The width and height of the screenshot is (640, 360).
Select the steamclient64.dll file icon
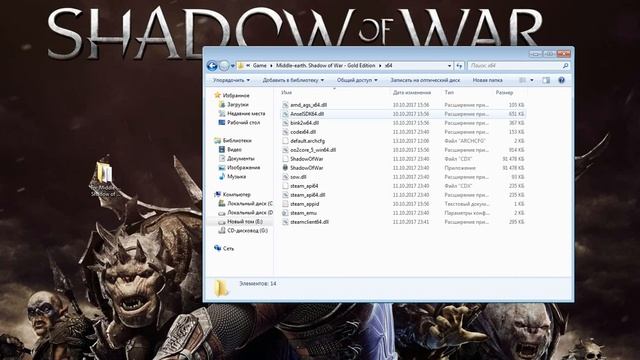[285, 222]
